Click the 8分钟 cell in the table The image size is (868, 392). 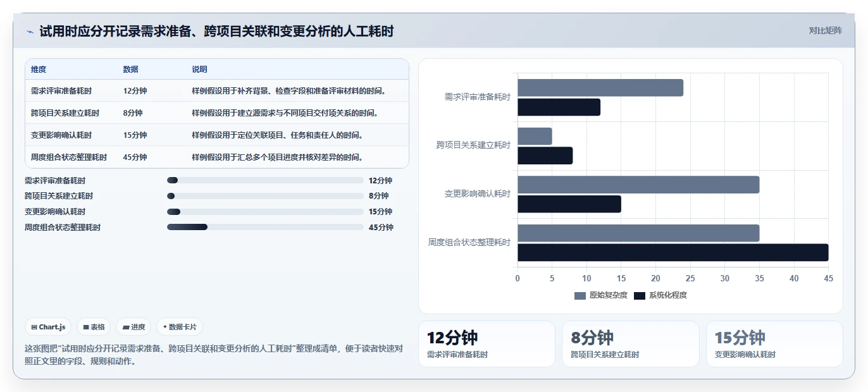[x=133, y=113]
